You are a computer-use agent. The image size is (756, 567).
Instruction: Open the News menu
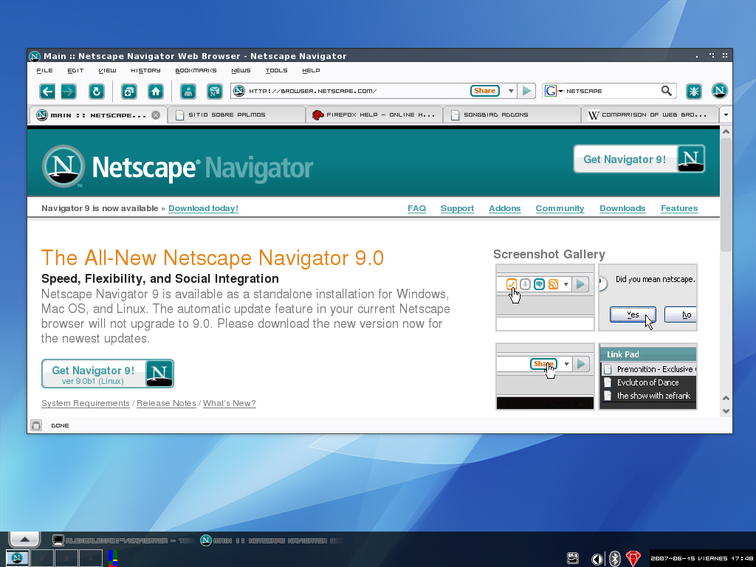click(241, 70)
